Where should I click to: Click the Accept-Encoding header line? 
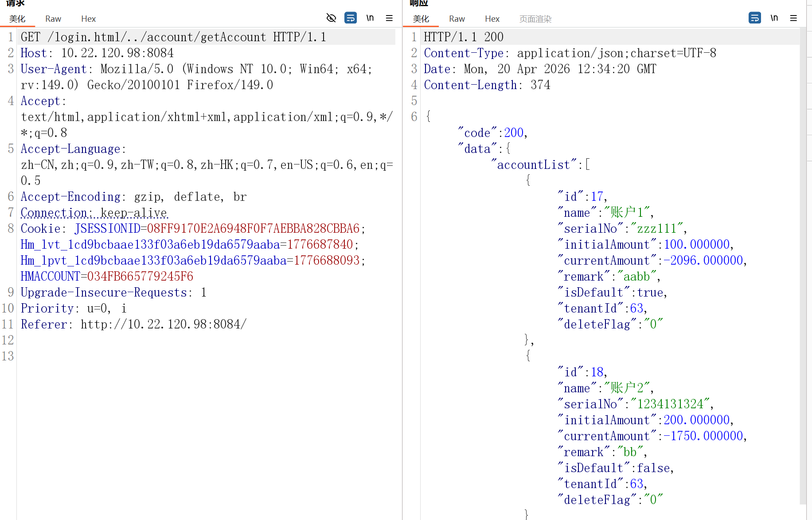133,196
